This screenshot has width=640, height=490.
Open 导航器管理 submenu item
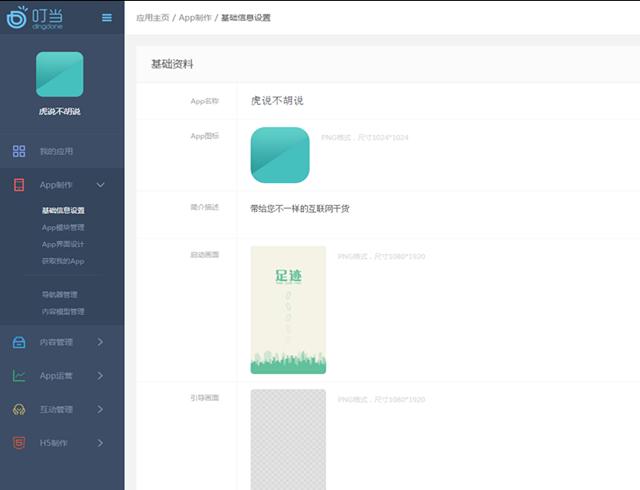(x=60, y=294)
